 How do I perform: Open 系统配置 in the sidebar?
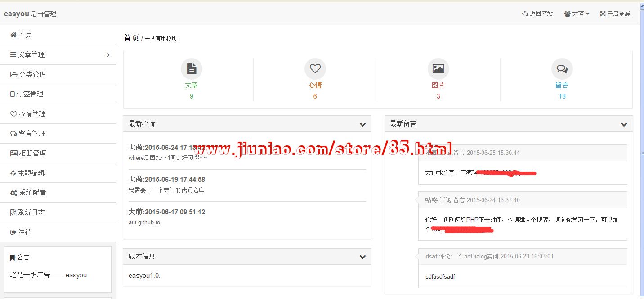click(x=58, y=193)
